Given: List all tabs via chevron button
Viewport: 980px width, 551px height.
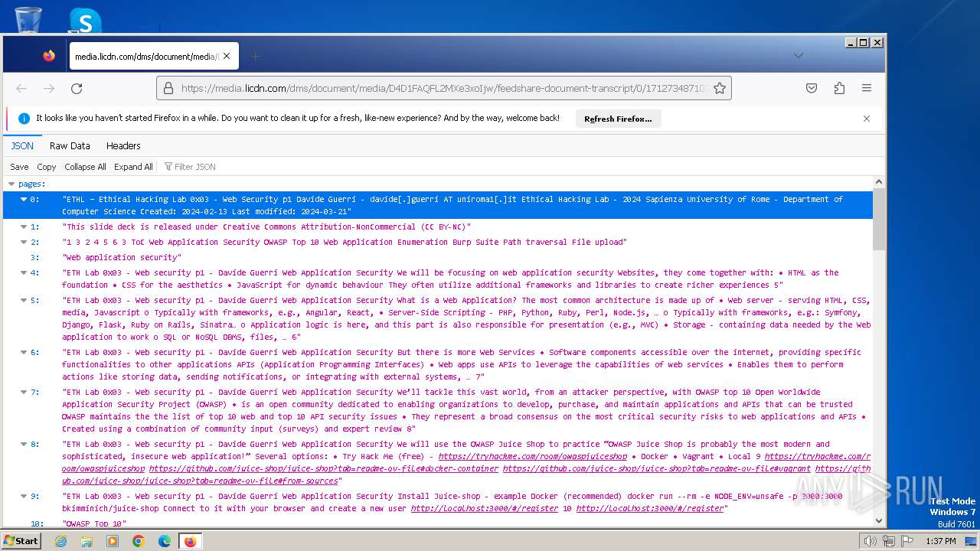Looking at the screenshot, I should (798, 56).
